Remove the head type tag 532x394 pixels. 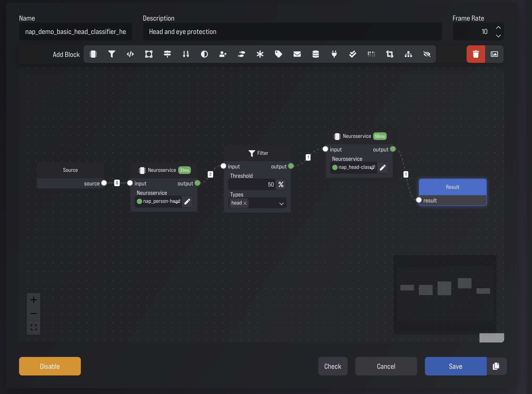tap(245, 203)
